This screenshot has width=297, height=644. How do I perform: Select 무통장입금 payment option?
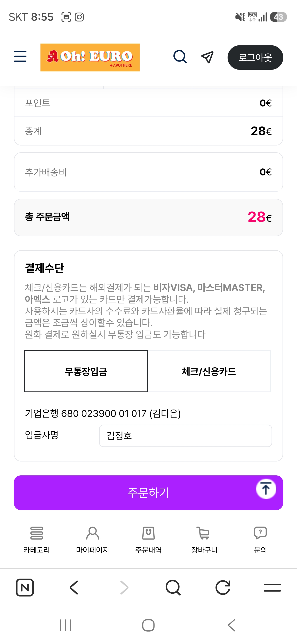click(86, 371)
